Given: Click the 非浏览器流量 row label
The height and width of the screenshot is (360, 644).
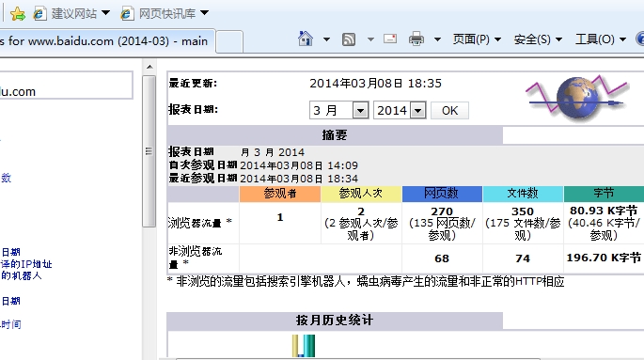Looking at the screenshot, I should click(x=196, y=258).
